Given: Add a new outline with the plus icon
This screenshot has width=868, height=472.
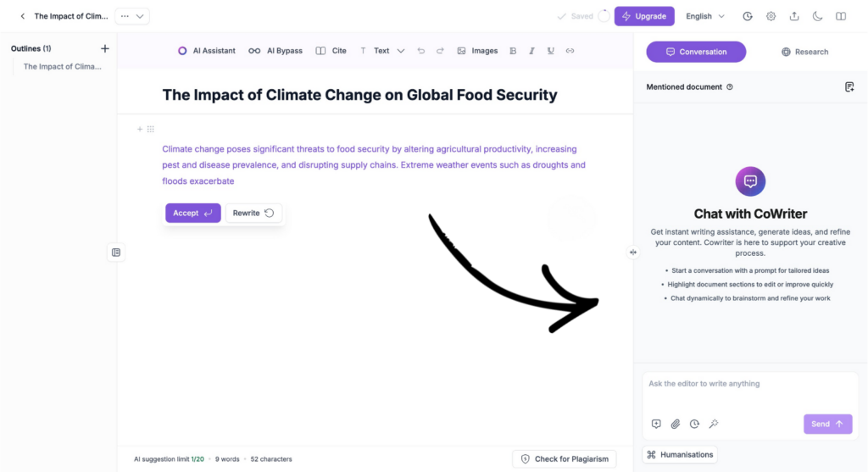Looking at the screenshot, I should [105, 48].
